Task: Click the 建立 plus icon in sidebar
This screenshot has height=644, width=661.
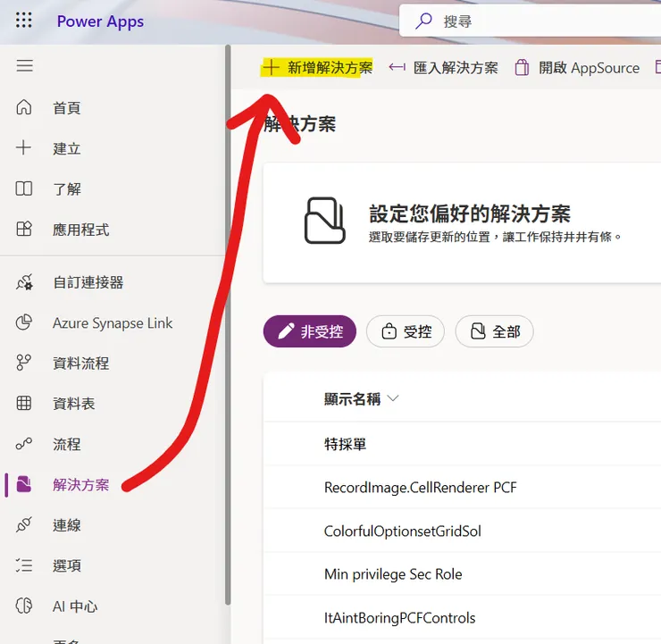Action: pyautogui.click(x=23, y=148)
